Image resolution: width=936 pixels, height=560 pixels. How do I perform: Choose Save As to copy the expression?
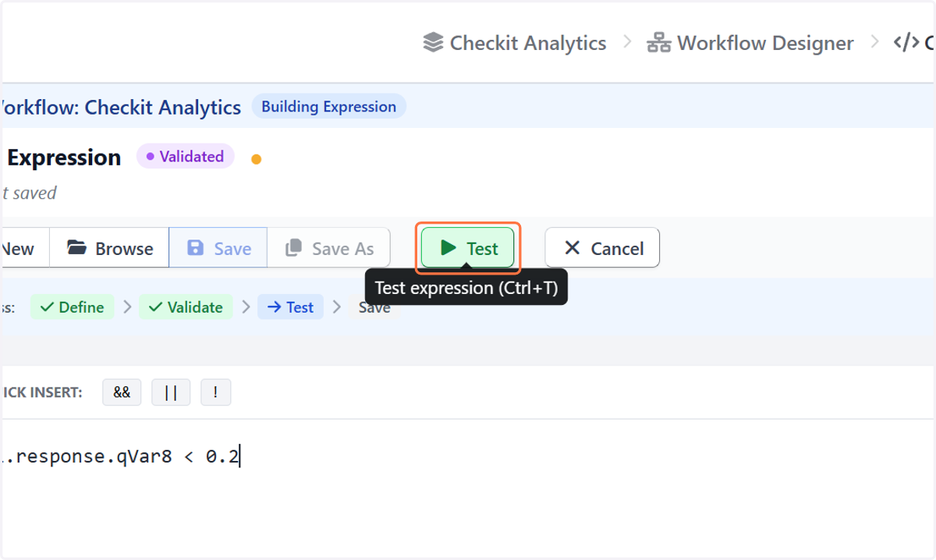329,248
